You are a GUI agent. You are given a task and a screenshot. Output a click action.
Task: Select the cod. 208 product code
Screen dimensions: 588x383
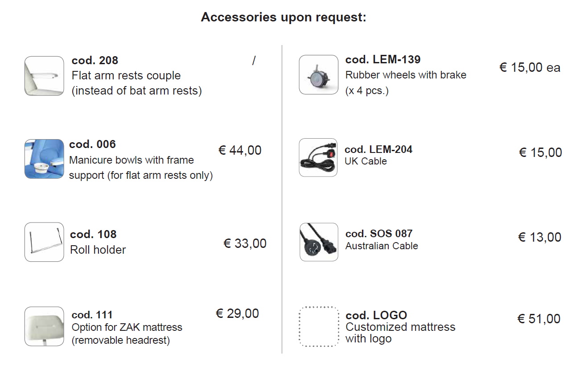point(95,61)
